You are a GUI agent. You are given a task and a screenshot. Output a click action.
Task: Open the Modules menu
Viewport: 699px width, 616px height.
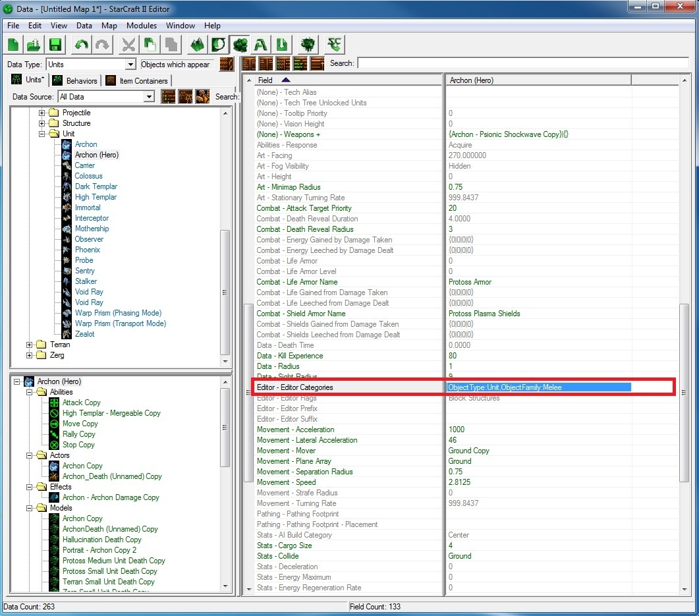[142, 26]
